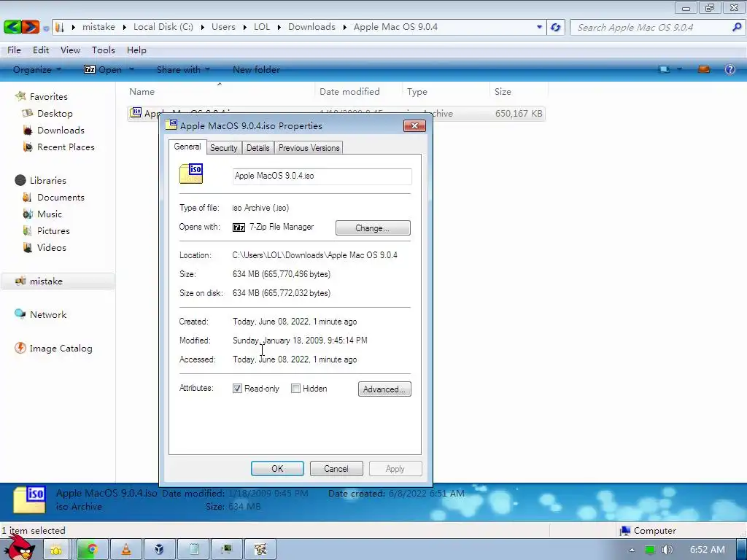Open the Tools menu
This screenshot has height=560, width=747.
104,50
